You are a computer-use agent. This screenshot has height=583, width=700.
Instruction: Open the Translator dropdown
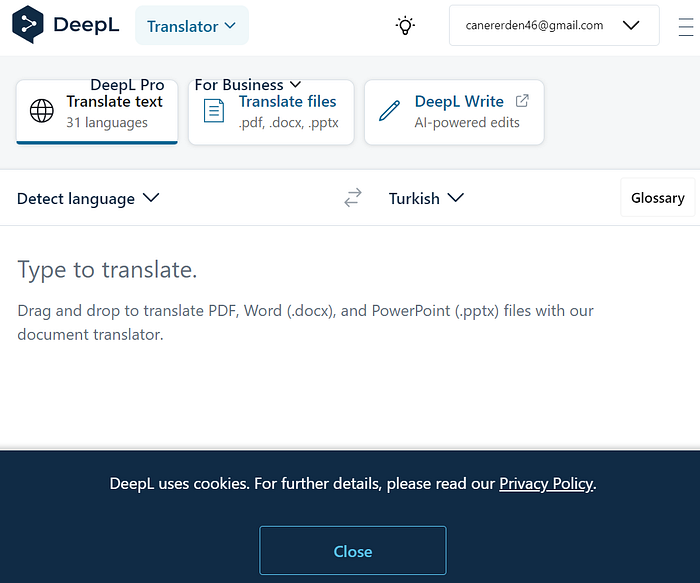click(x=192, y=26)
